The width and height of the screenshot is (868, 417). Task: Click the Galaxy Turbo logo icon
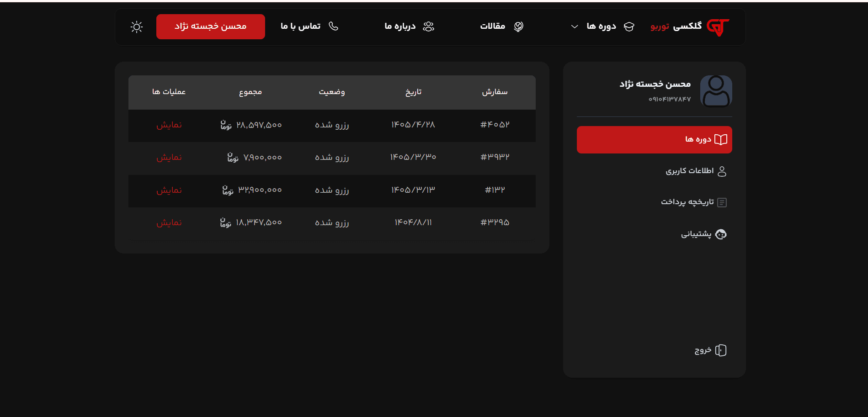(718, 27)
